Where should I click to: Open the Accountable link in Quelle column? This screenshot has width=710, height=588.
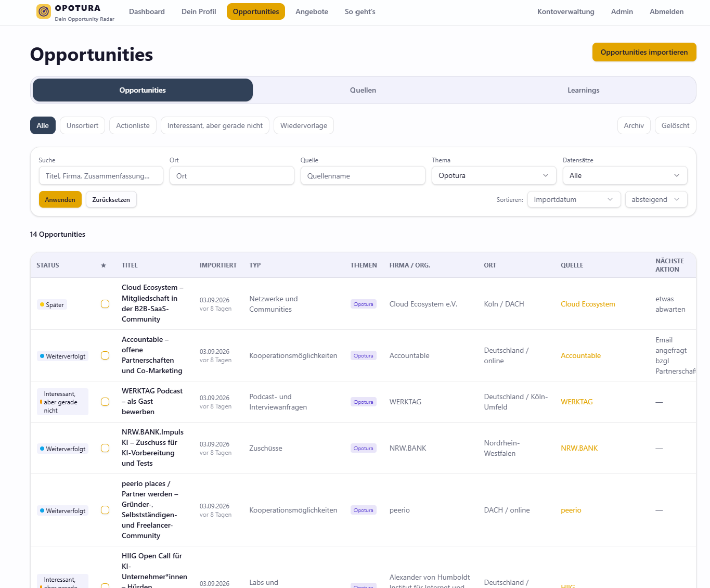[x=580, y=355]
